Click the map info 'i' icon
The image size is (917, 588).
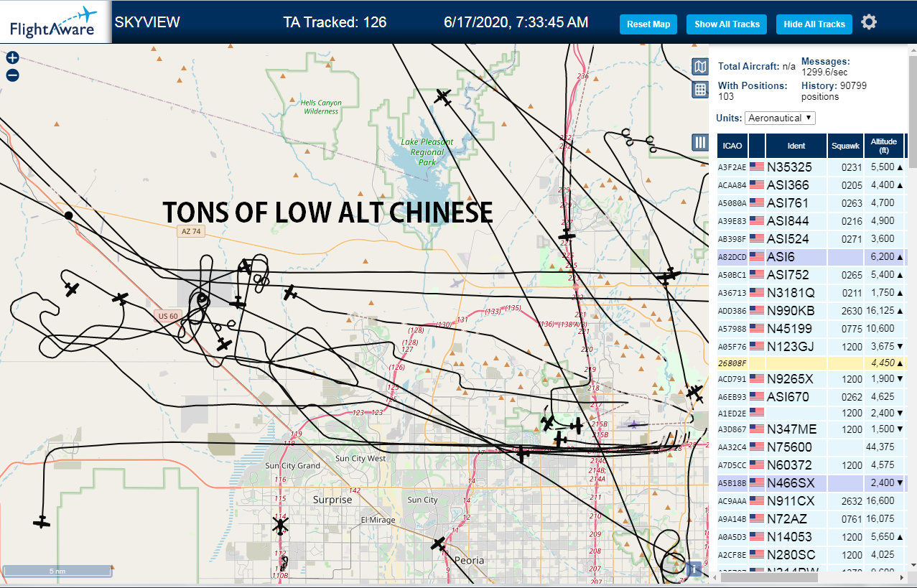(694, 569)
